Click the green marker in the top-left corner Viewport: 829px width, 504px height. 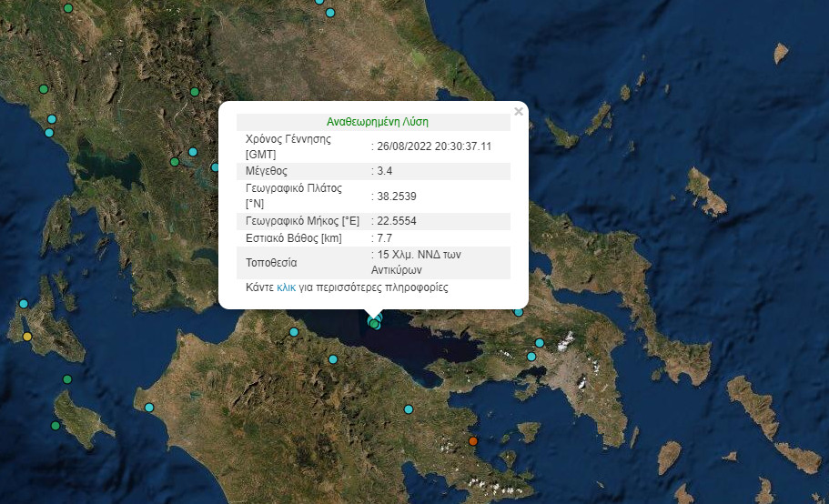[x=69, y=7]
